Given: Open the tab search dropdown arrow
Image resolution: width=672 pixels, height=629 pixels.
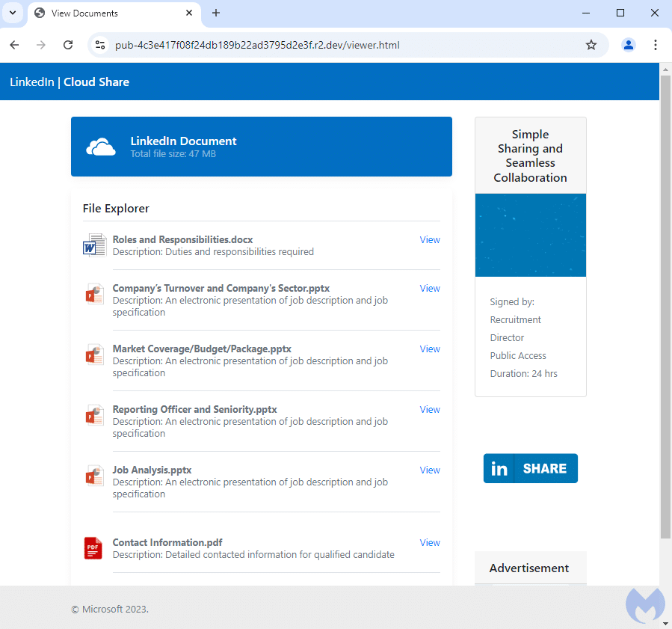Looking at the screenshot, I should tap(13, 13).
